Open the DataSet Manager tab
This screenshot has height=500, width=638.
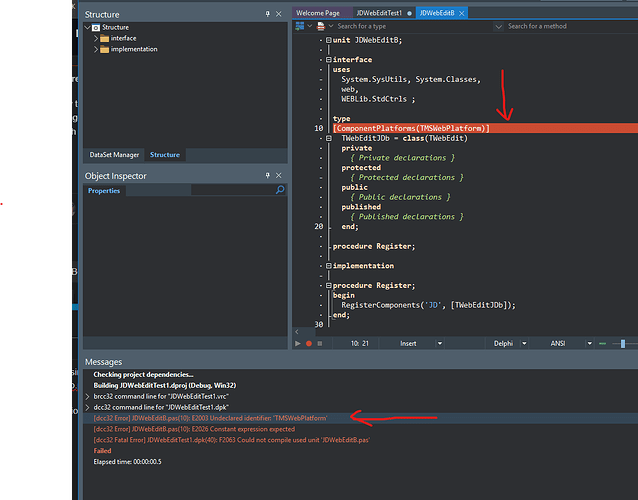114,155
